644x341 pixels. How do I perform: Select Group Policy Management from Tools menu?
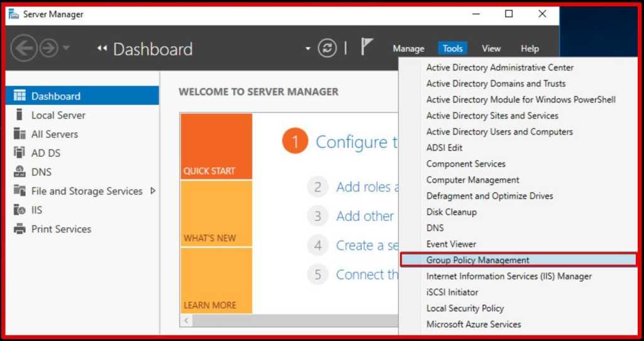[x=478, y=260]
